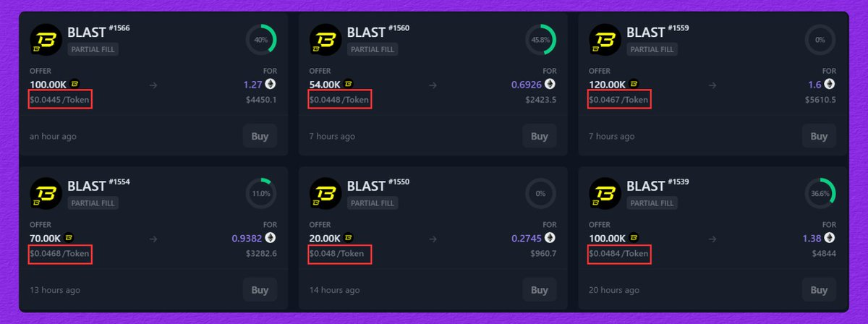The height and width of the screenshot is (324, 868).
Task: Click the Ethereum icon beside 0.9382
Action: point(271,238)
